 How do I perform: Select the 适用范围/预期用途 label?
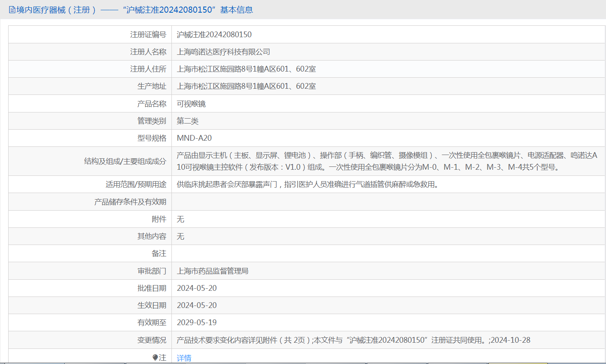click(136, 184)
